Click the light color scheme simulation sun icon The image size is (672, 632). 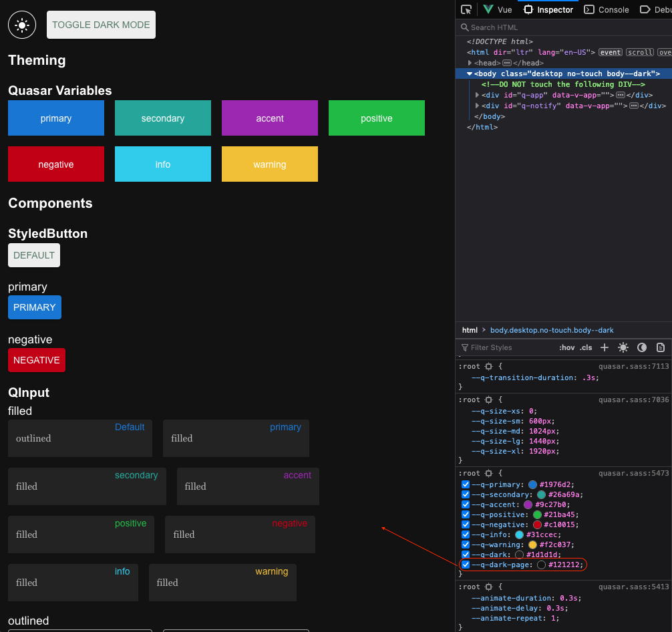point(623,347)
